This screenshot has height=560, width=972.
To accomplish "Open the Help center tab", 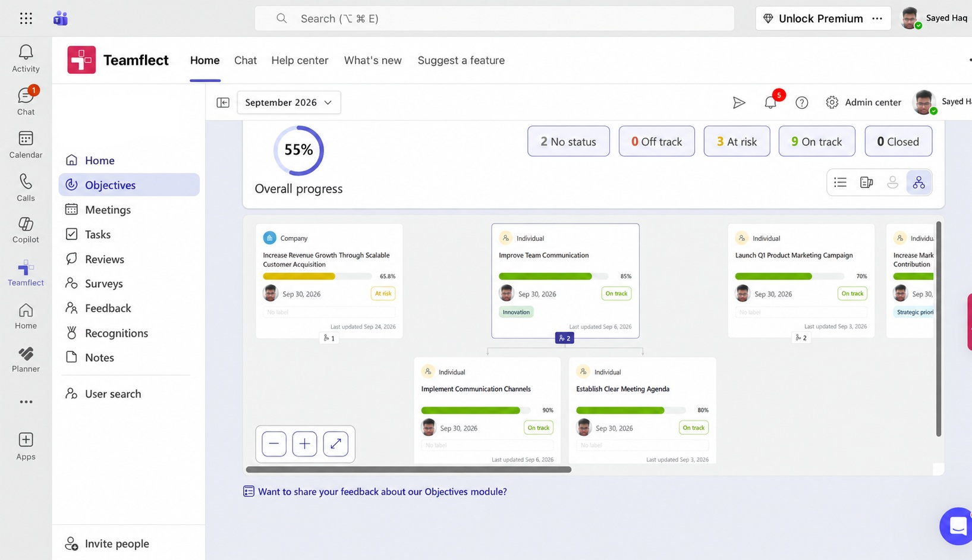I will click(300, 60).
